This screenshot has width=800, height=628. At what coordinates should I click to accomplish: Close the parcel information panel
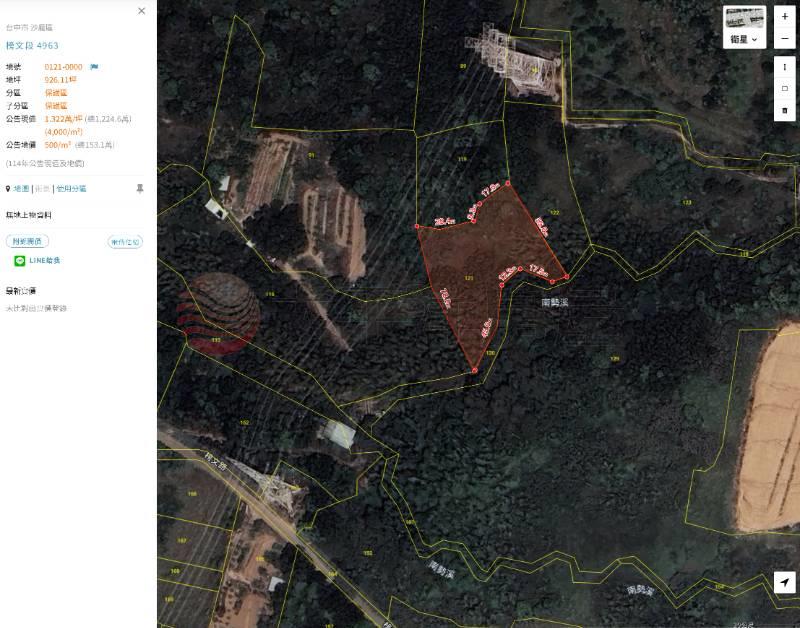[x=141, y=11]
